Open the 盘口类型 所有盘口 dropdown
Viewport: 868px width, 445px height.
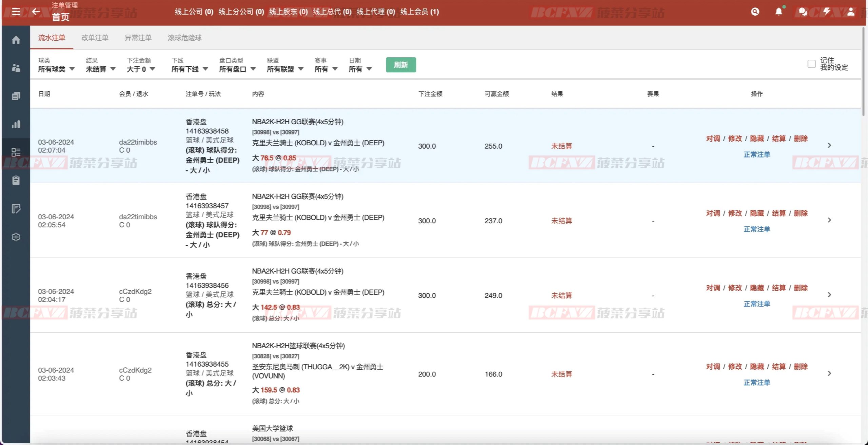point(237,69)
